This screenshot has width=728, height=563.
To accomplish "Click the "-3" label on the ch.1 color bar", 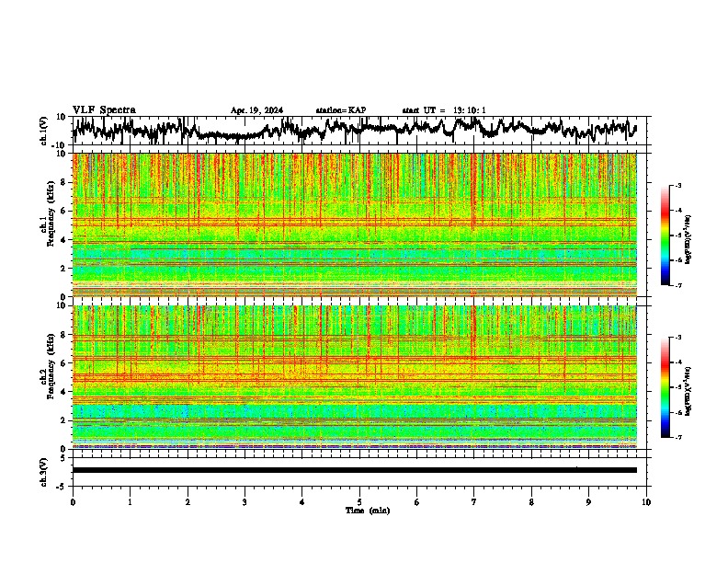I will (x=678, y=185).
